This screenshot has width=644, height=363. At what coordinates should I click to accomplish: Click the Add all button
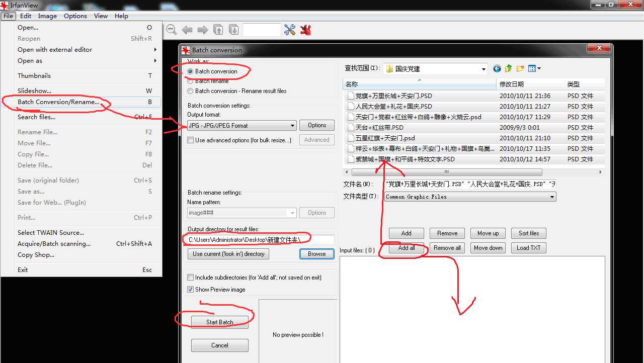click(x=407, y=248)
